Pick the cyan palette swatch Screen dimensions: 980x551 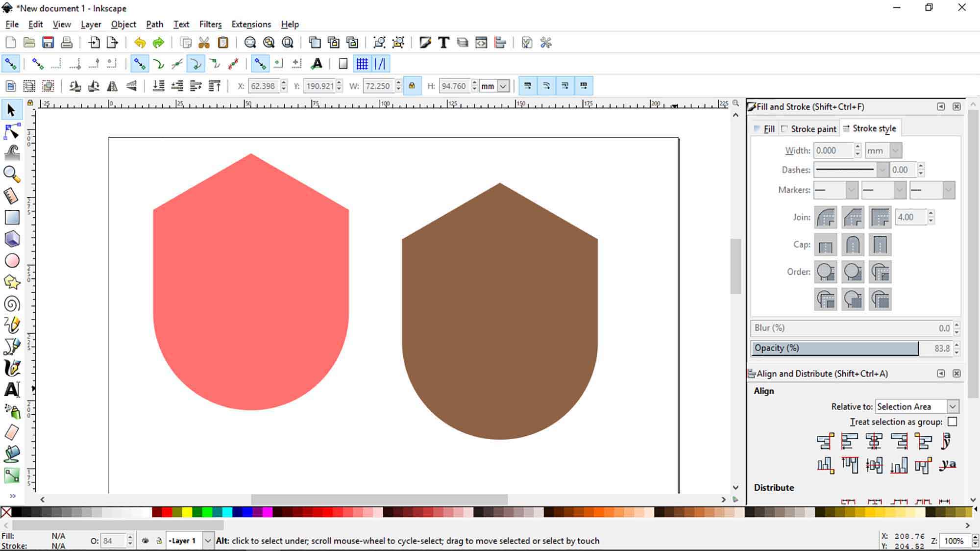pos(227,512)
